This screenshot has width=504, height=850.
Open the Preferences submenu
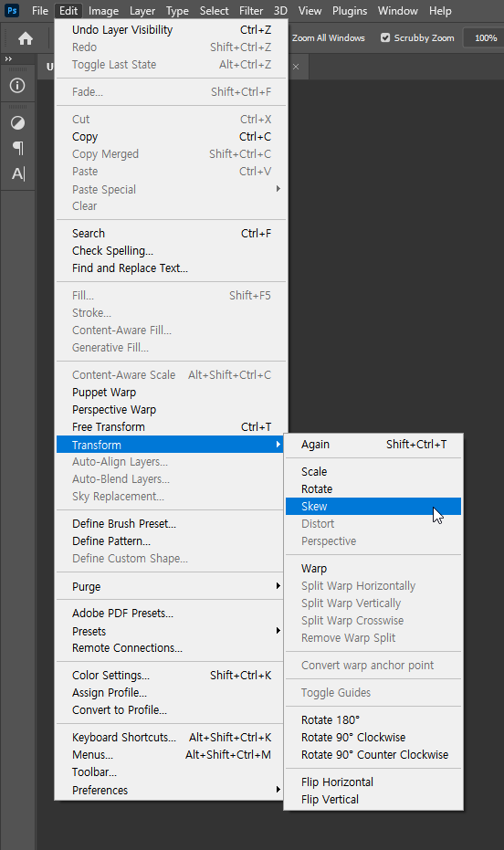coord(170,791)
